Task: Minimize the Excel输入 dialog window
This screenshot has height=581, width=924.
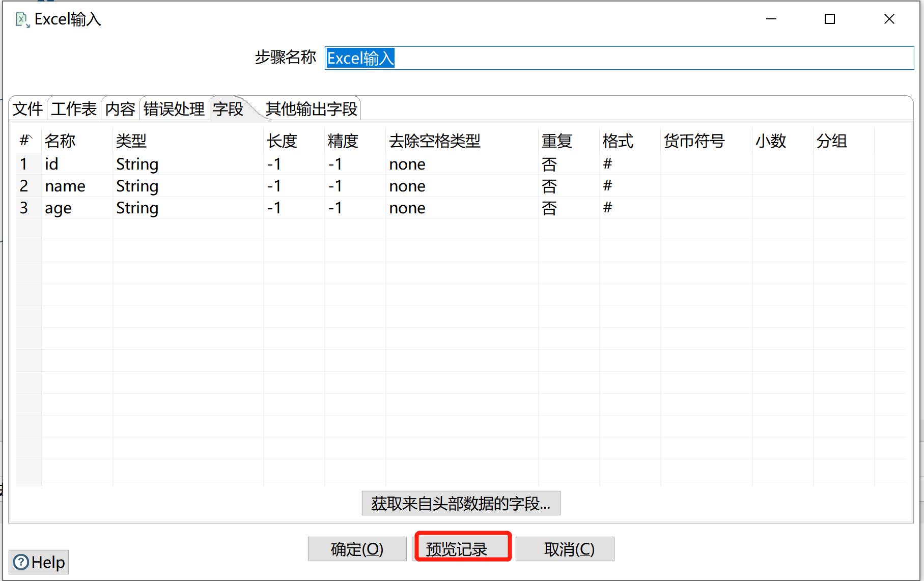Action: 771,19
